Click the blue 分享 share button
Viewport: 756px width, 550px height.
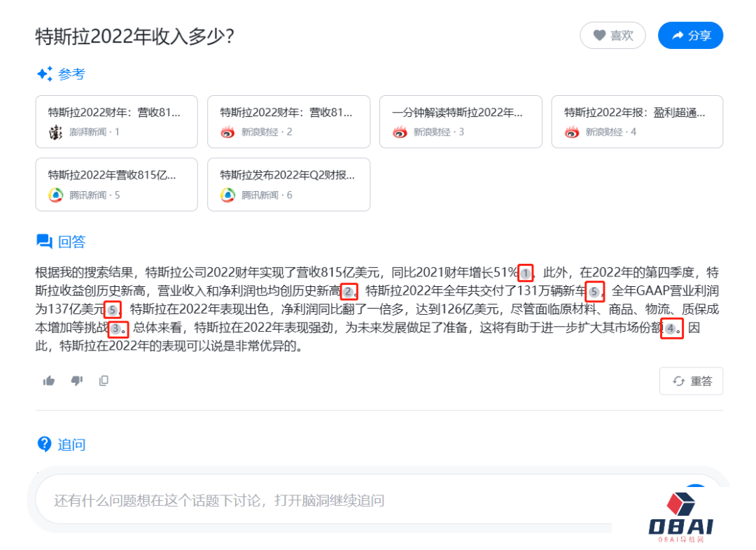pyautogui.click(x=690, y=36)
